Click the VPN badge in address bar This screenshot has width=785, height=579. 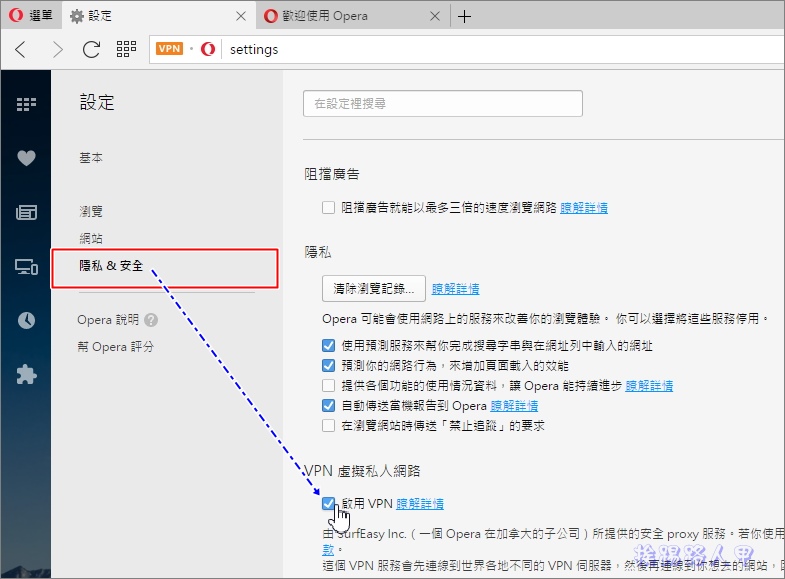[x=169, y=49]
